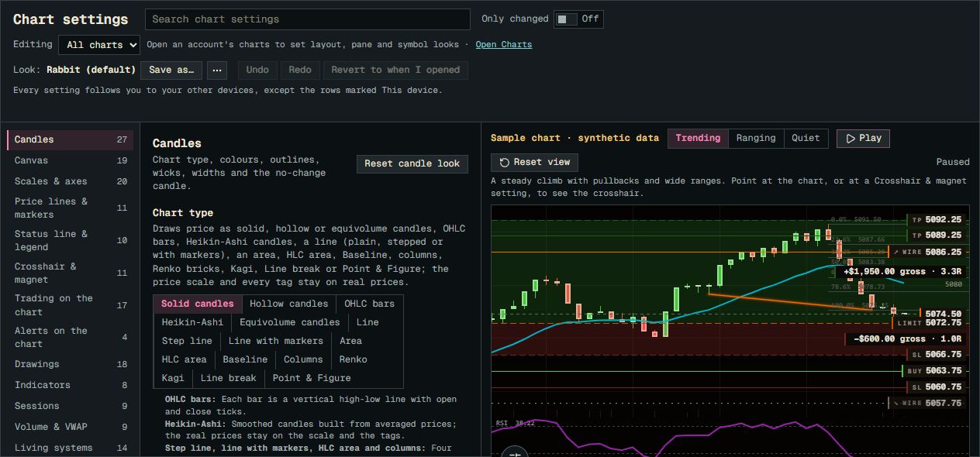Open the Living systems category
The width and height of the screenshot is (980, 457).
coord(71,448)
